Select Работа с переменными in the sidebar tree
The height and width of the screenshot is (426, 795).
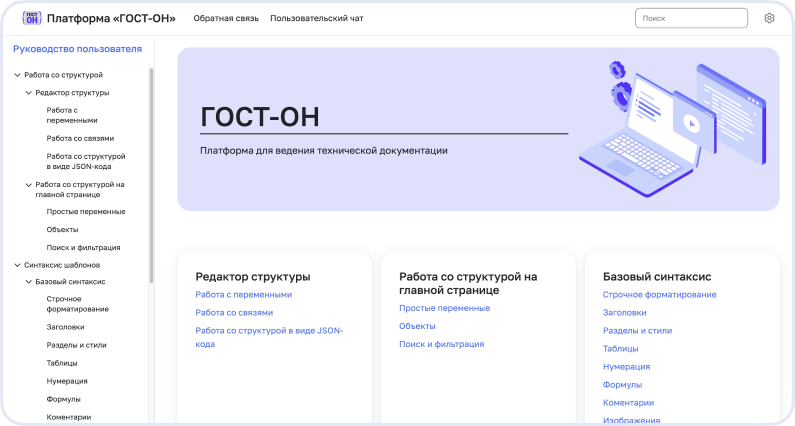tap(72, 115)
